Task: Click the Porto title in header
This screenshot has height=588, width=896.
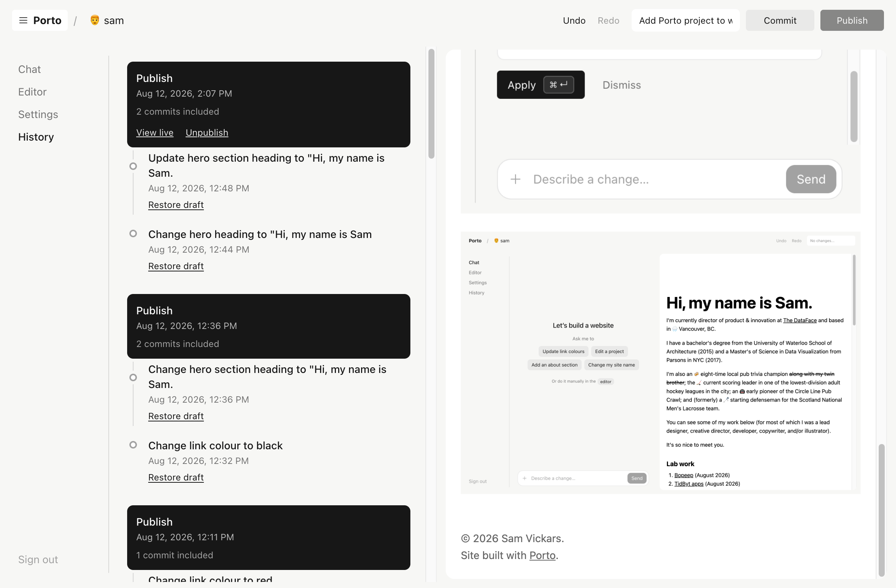Action: click(x=47, y=20)
